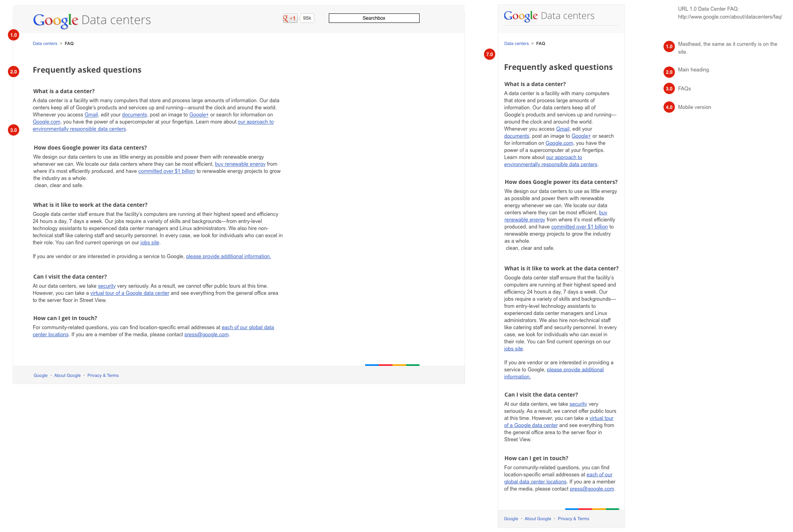Click annotation marker 7.0 beside mobile layout
Image resolution: width=793 pixels, height=532 pixels.
[x=489, y=54]
